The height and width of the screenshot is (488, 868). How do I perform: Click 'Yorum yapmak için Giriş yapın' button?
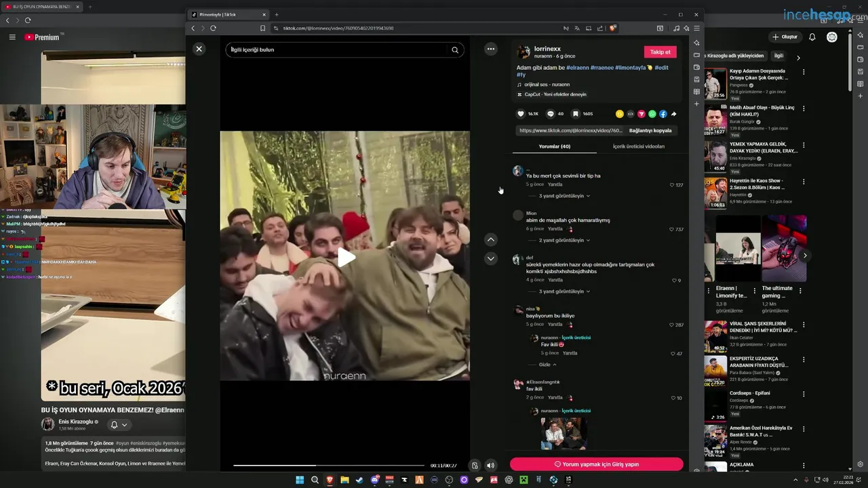(596, 464)
